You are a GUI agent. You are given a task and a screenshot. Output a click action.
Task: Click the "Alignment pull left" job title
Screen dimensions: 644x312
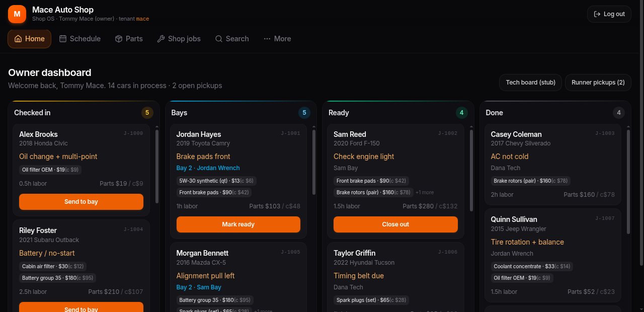[x=205, y=276]
